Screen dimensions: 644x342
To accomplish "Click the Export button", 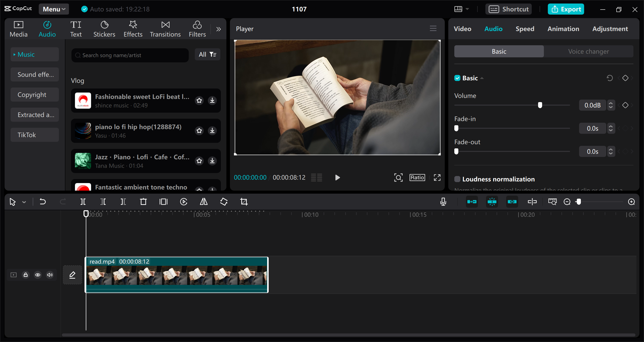I will click(566, 9).
